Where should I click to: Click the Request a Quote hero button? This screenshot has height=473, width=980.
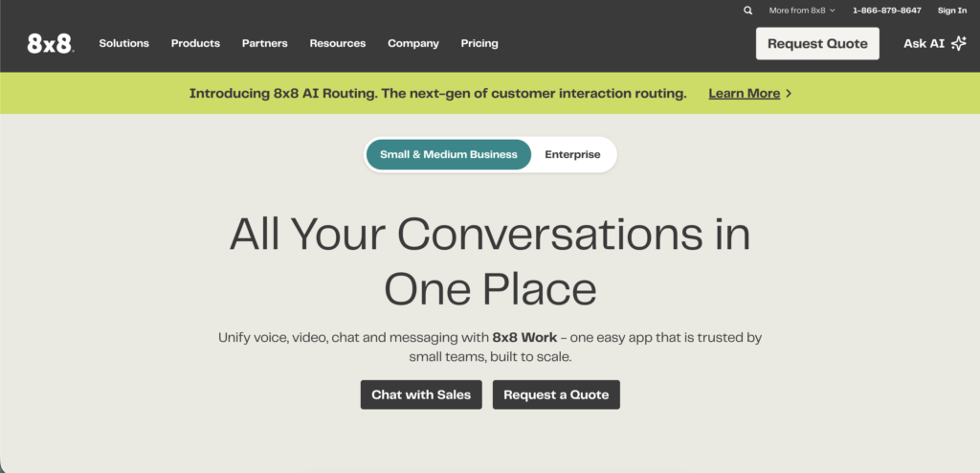556,394
